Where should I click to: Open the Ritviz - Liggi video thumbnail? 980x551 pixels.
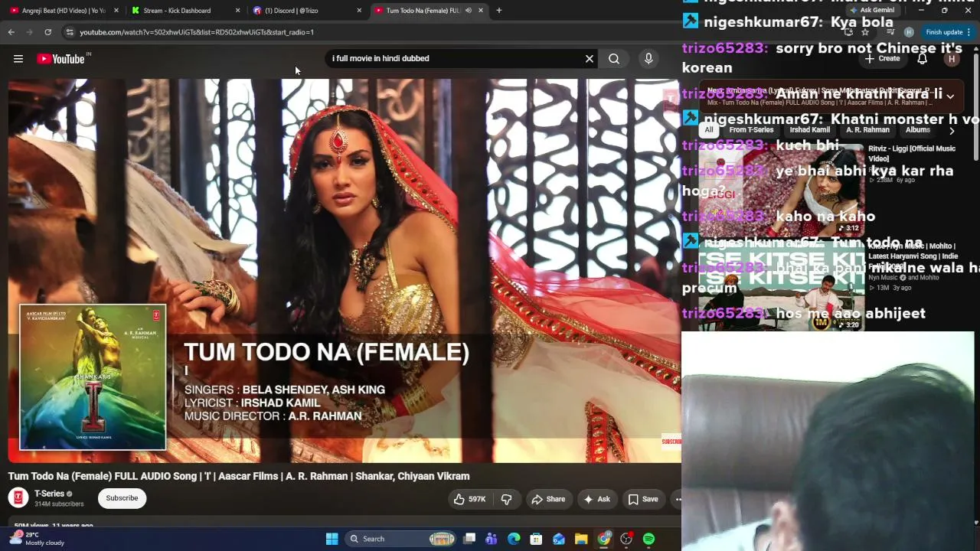pos(781,190)
